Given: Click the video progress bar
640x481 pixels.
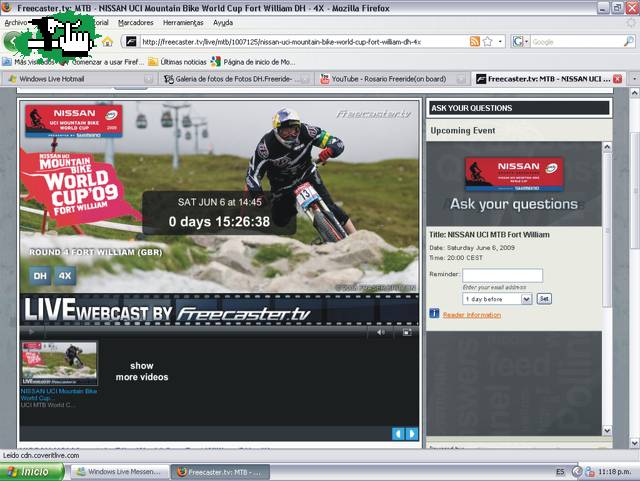Looking at the screenshot, I should click(205, 332).
